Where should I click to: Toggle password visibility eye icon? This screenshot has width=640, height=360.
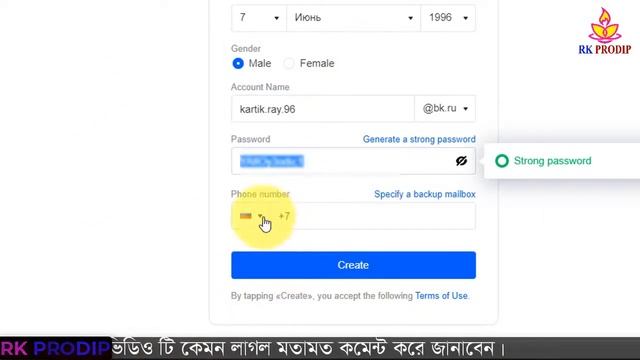(x=461, y=161)
